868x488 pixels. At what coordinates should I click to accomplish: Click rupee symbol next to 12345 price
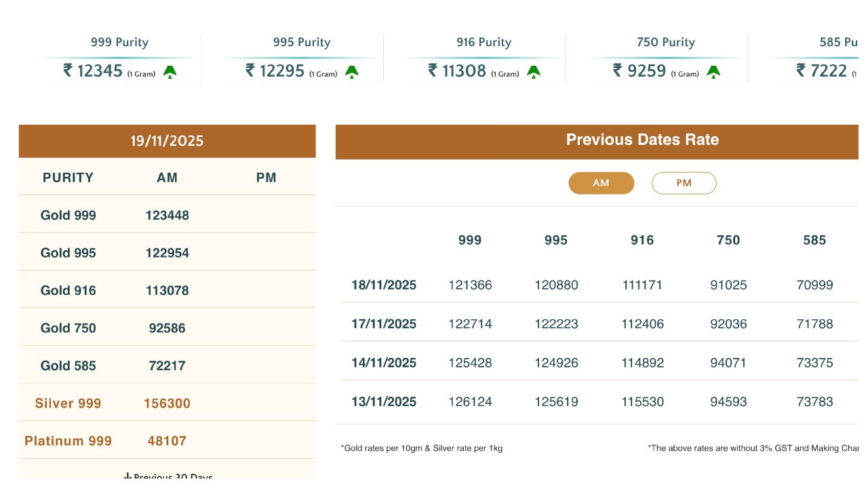(68, 70)
